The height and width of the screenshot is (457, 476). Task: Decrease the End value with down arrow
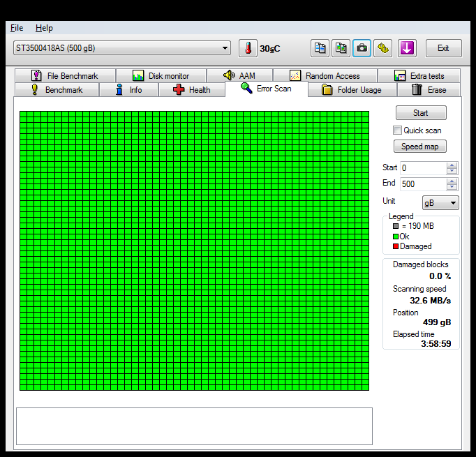[452, 187]
